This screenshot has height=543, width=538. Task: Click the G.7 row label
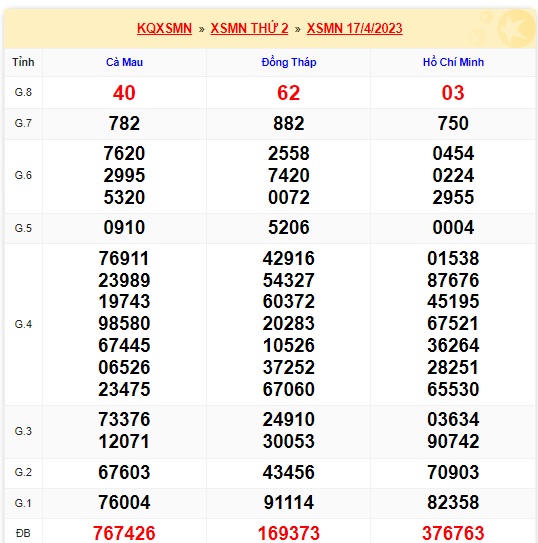coord(23,123)
